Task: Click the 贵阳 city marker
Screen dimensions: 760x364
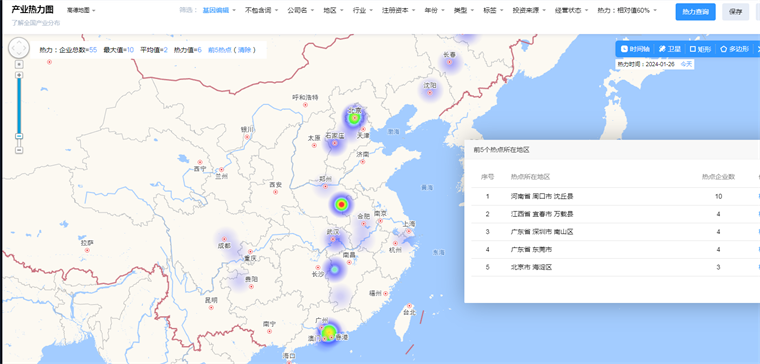Action: click(251, 286)
